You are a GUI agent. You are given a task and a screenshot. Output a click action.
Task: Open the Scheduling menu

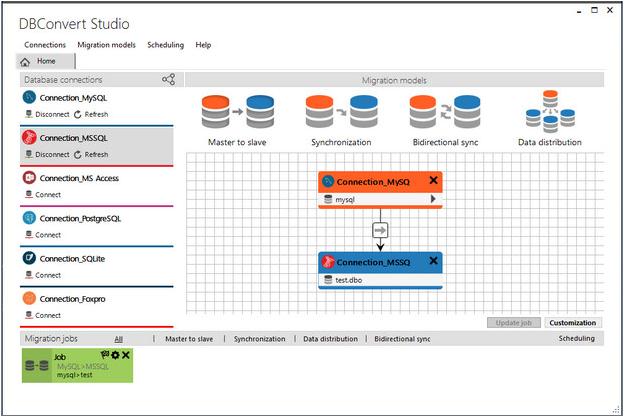click(x=165, y=45)
